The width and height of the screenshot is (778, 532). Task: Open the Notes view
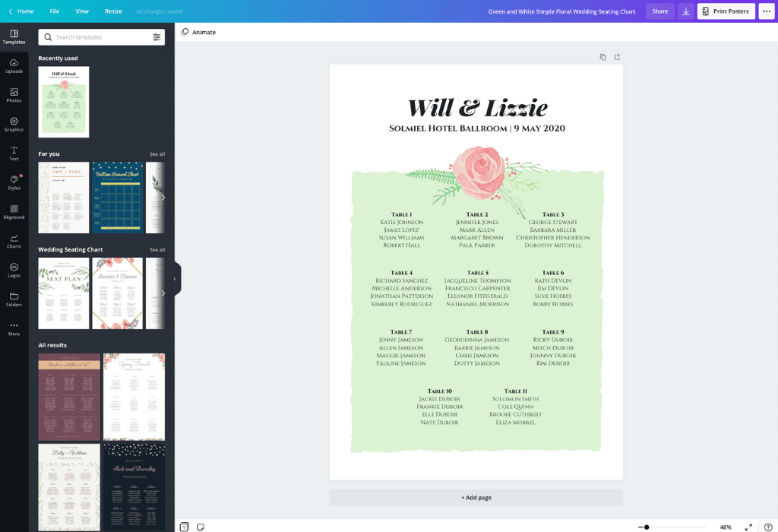[201, 526]
